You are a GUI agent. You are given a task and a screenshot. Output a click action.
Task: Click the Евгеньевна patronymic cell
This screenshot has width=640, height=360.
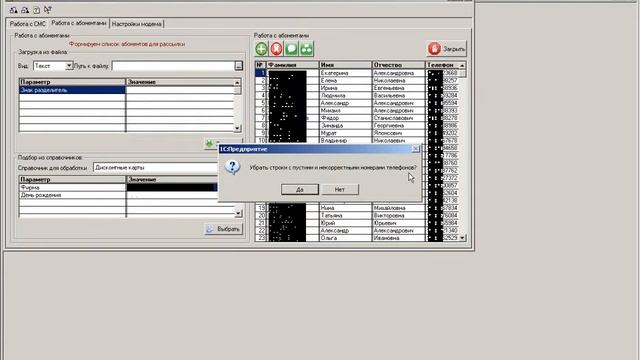pyautogui.click(x=398, y=88)
